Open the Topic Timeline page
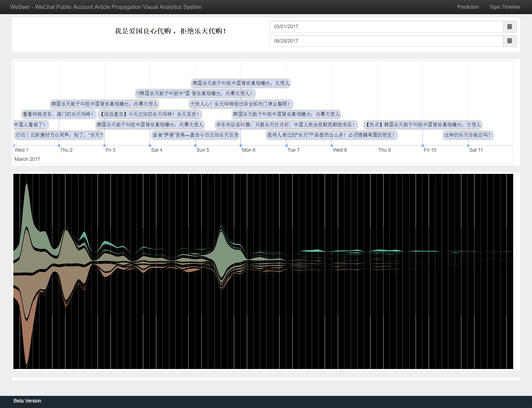Screen dimensions: 532x408 (504, 7)
